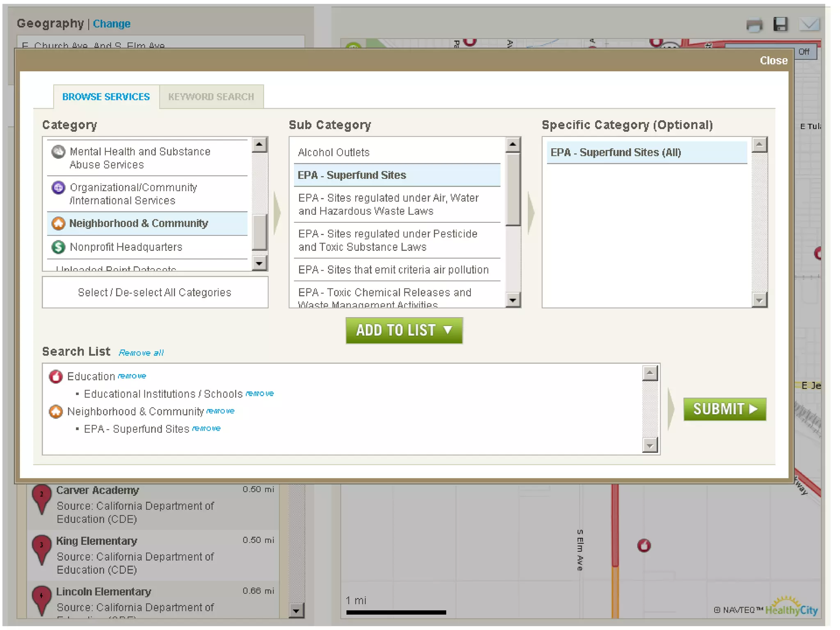Image resolution: width=840 pixels, height=630 pixels.
Task: Search List scrollbar up arrow
Action: (x=650, y=373)
